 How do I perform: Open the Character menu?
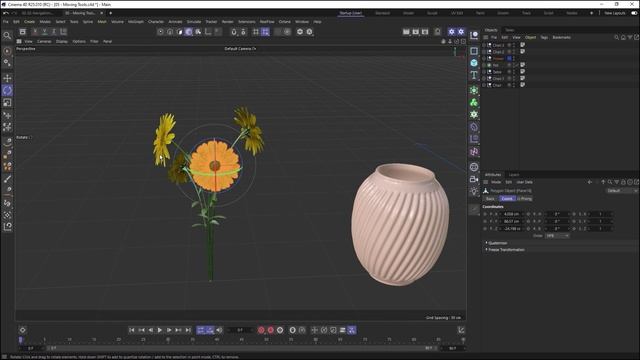click(x=156, y=22)
